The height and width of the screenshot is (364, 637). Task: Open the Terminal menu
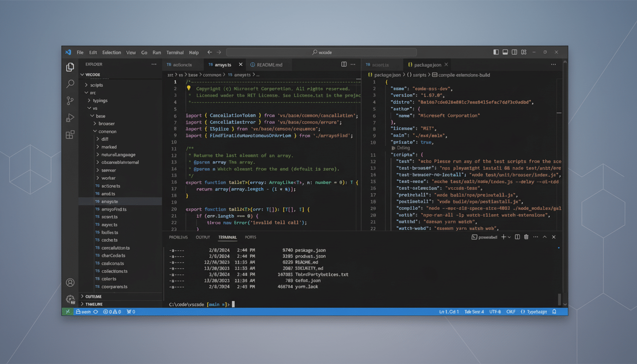tap(174, 52)
